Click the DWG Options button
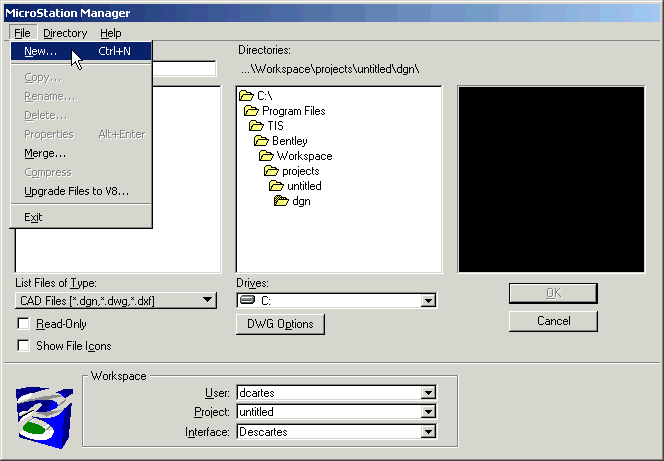Image resolution: width=664 pixels, height=461 pixels. [x=280, y=324]
